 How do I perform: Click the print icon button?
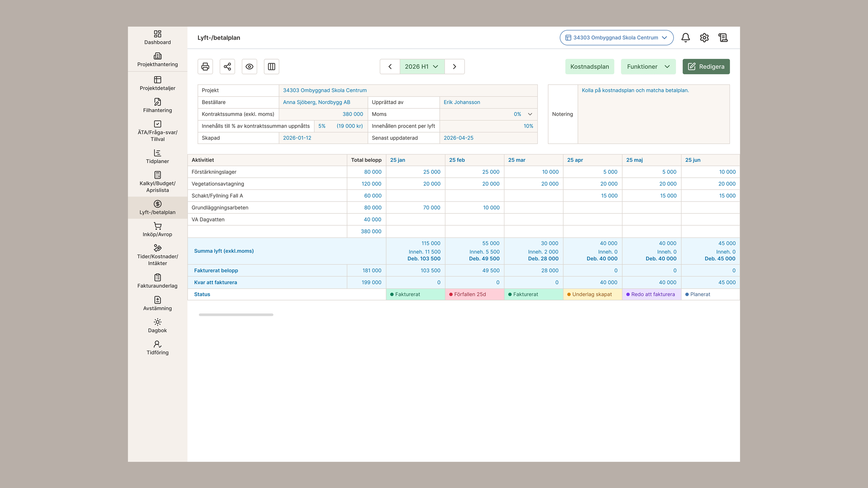point(205,67)
